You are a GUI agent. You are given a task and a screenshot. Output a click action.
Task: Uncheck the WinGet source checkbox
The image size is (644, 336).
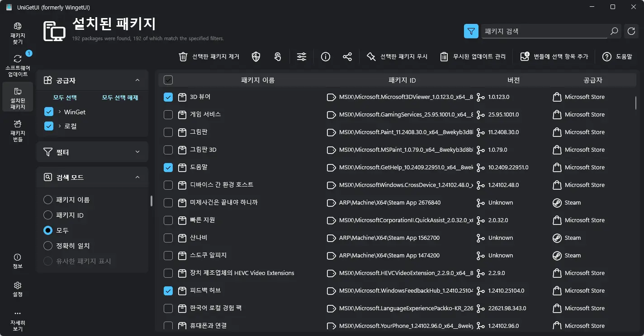(x=49, y=112)
